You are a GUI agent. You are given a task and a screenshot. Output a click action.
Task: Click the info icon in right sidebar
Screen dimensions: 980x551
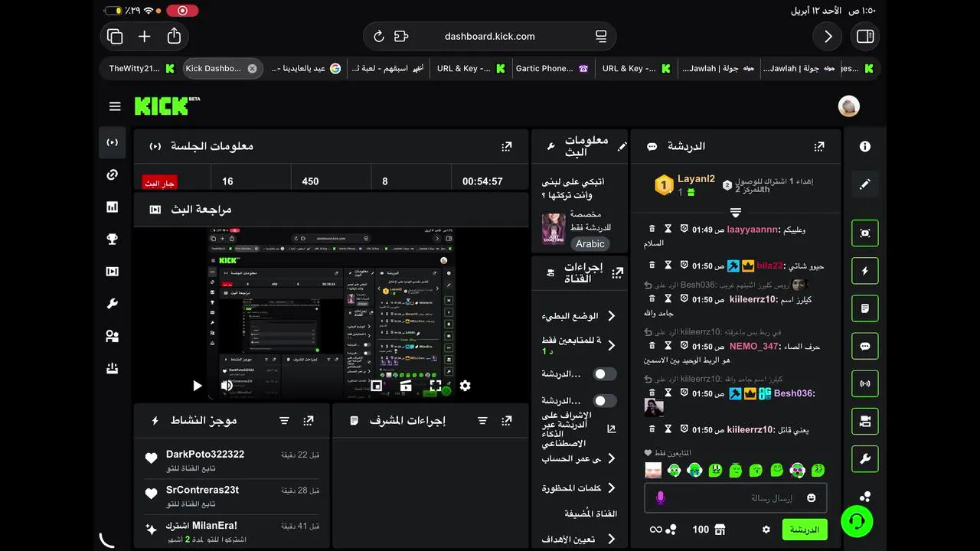(865, 146)
